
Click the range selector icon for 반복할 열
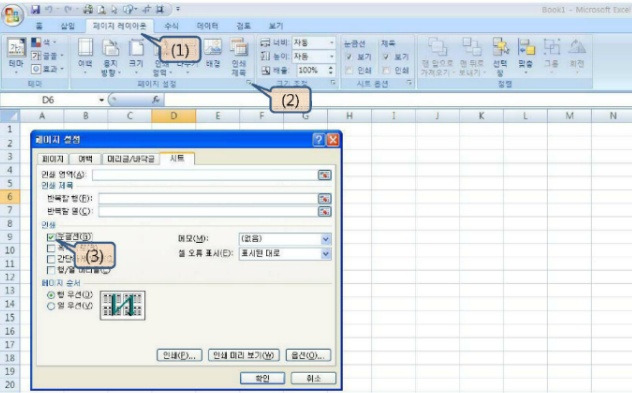click(324, 211)
